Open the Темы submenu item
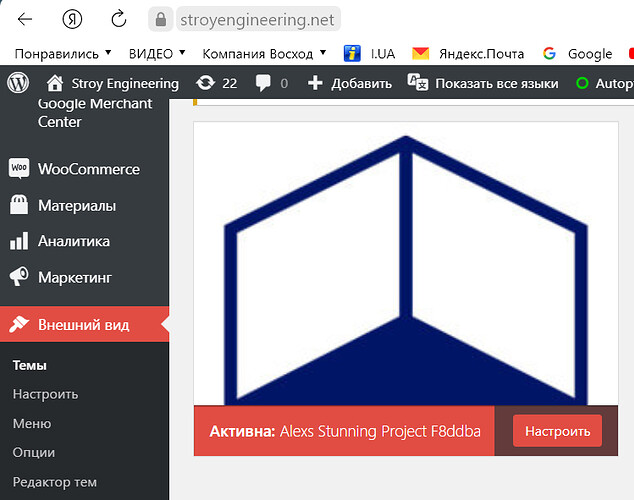Viewport: 634px width, 500px height. coord(30,365)
